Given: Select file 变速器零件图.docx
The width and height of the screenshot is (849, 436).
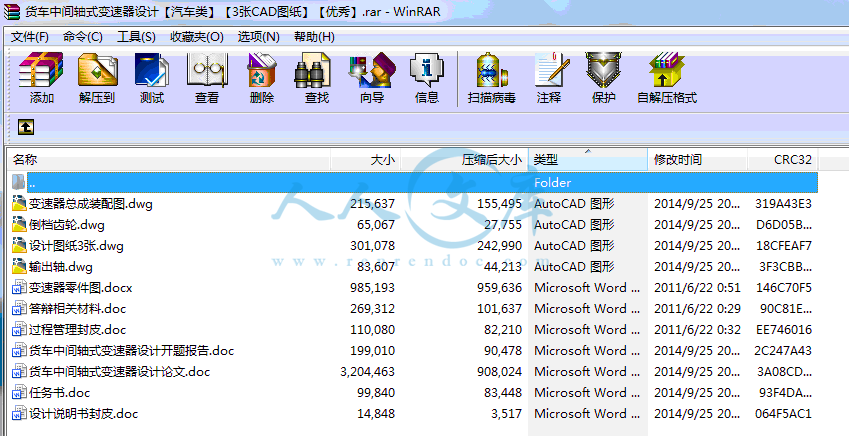Looking at the screenshot, I should tap(81, 288).
